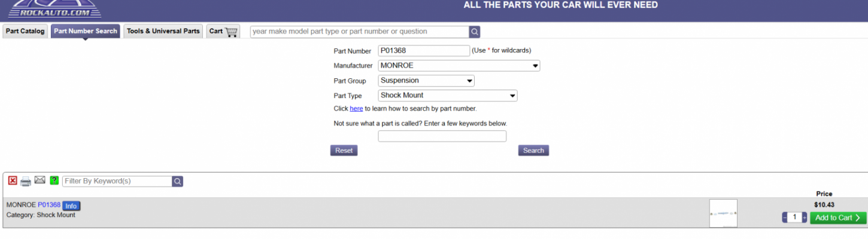Click the keywords input box

[x=442, y=136]
